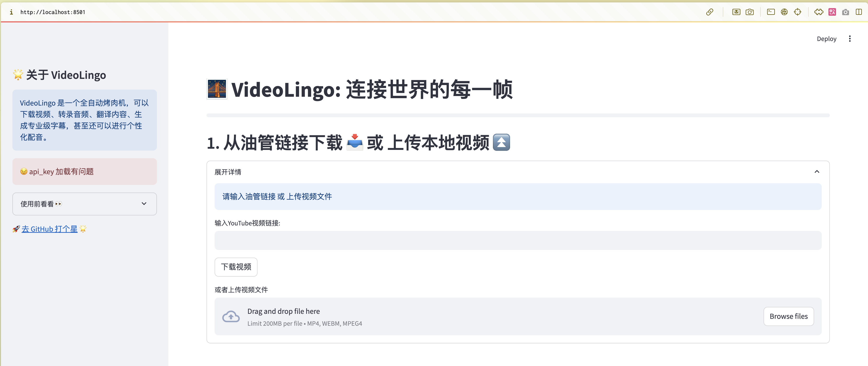Viewport: 868px width, 366px height.
Task: Click the gray camera extension icon
Action: click(x=845, y=12)
